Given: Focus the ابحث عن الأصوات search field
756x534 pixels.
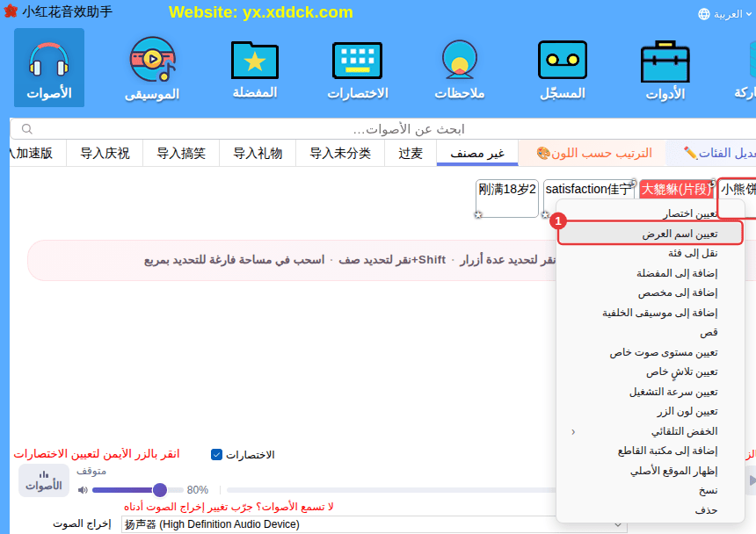Looking at the screenshot, I should pos(383,129).
